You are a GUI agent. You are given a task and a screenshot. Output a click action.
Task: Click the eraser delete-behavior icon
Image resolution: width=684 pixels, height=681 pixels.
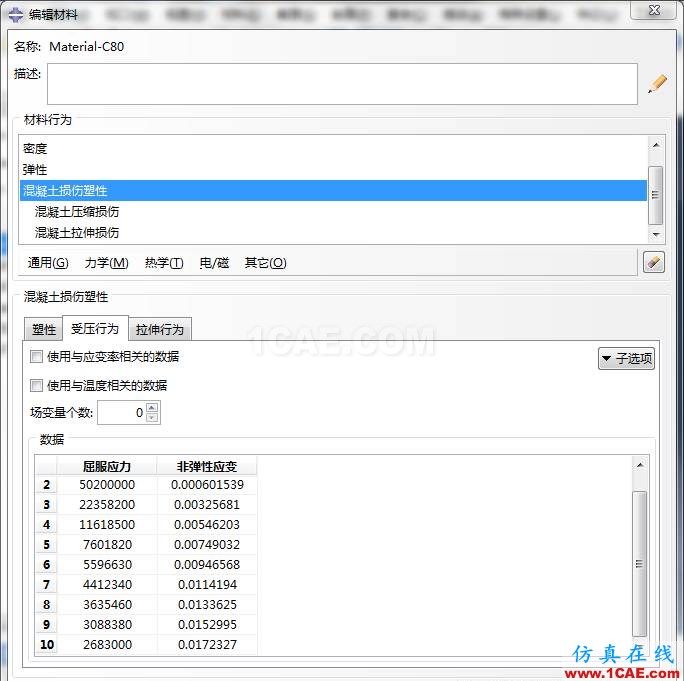pos(653,262)
